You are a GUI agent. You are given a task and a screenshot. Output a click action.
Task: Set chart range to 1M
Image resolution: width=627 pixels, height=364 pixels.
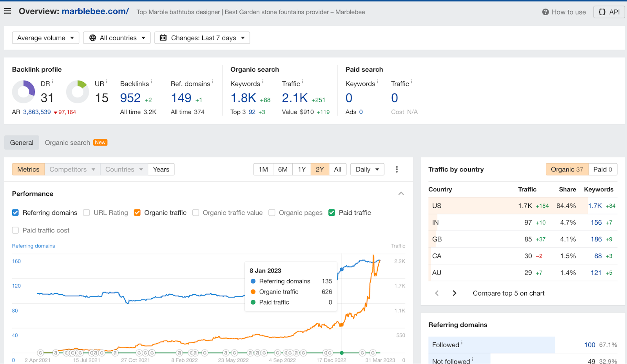[263, 169]
